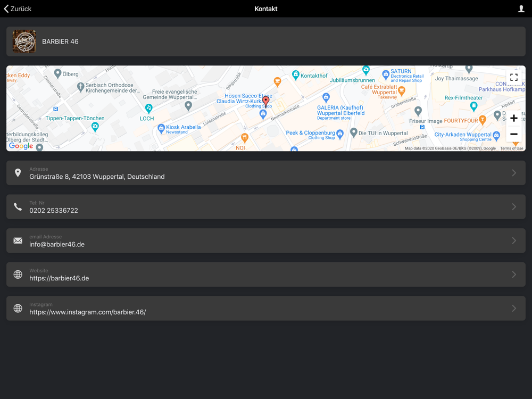Click the globe icon beside Instagram

pos(18,309)
